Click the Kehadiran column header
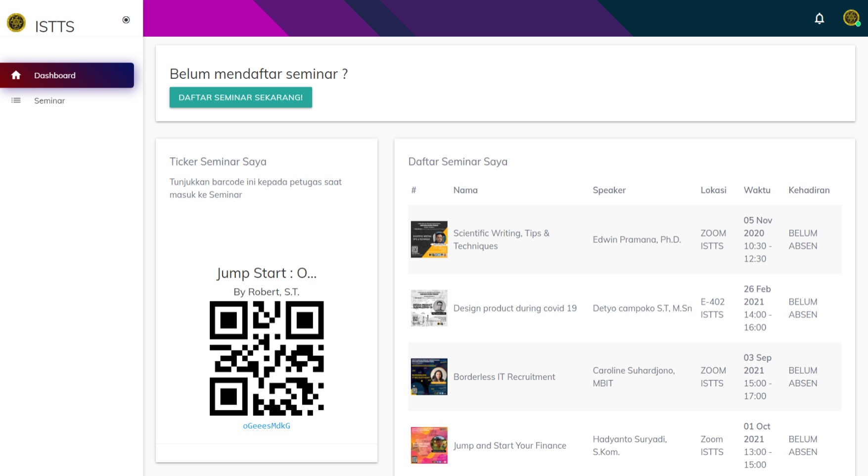868x476 pixels. tap(809, 190)
